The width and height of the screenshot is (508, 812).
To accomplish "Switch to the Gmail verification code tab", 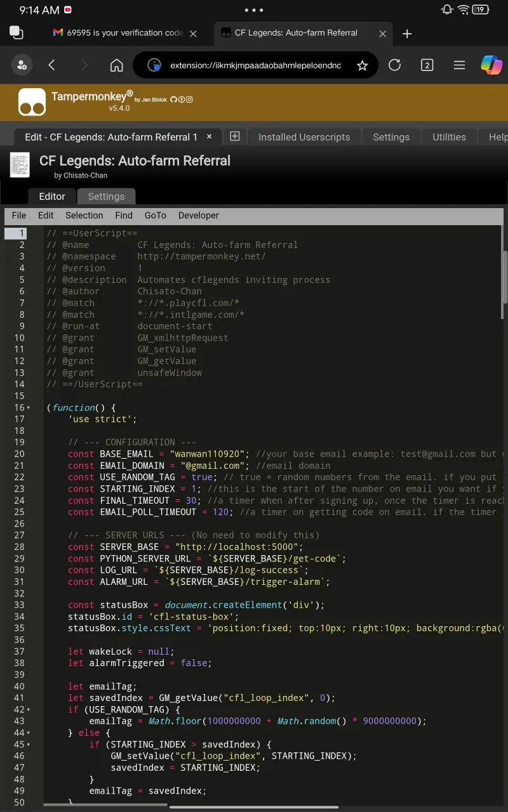I will [118, 33].
